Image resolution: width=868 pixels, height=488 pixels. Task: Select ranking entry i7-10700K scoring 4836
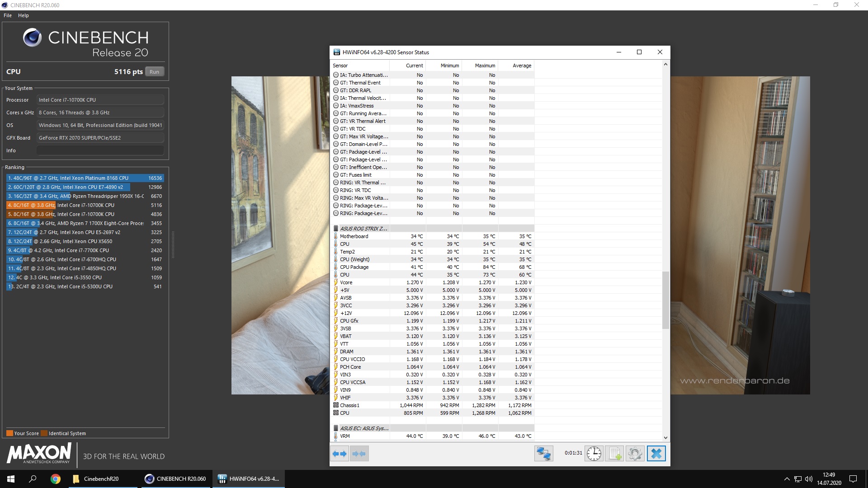[85, 214]
